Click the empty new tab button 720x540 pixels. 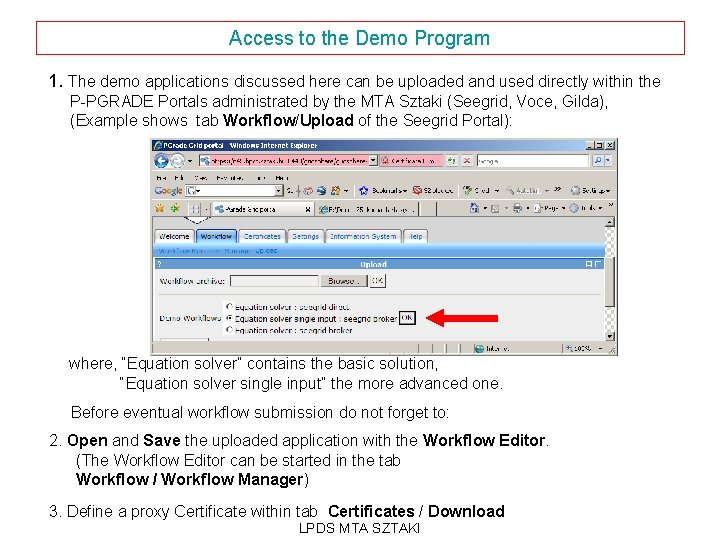pos(427,210)
